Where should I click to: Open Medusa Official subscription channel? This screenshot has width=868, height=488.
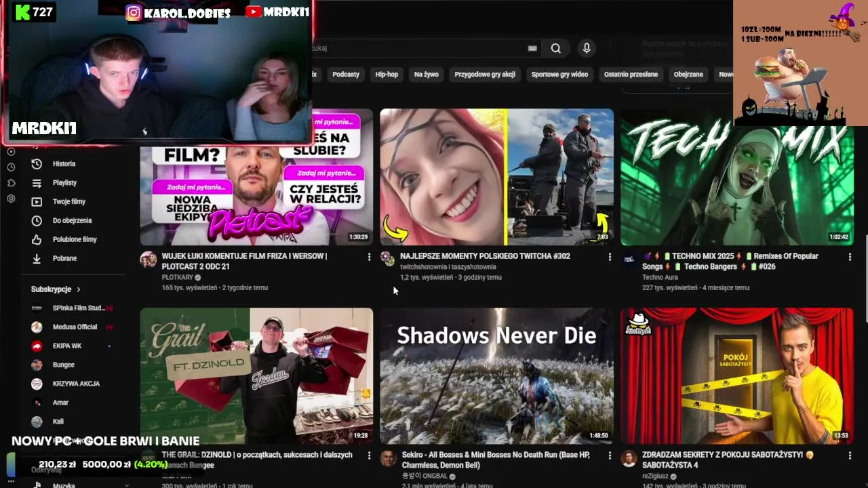(x=72, y=327)
